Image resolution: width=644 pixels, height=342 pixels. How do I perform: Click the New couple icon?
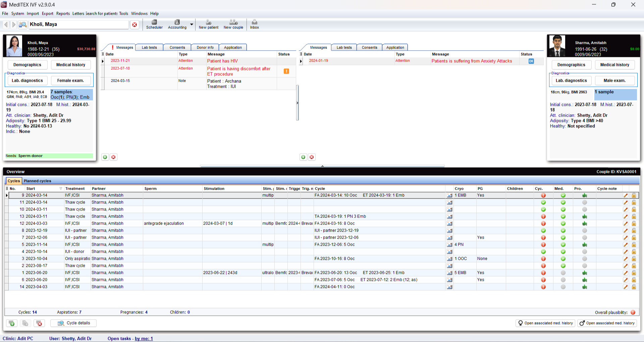point(233,24)
